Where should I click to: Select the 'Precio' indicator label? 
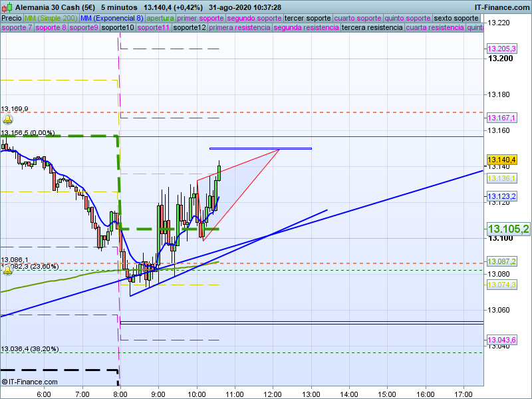coord(11,18)
